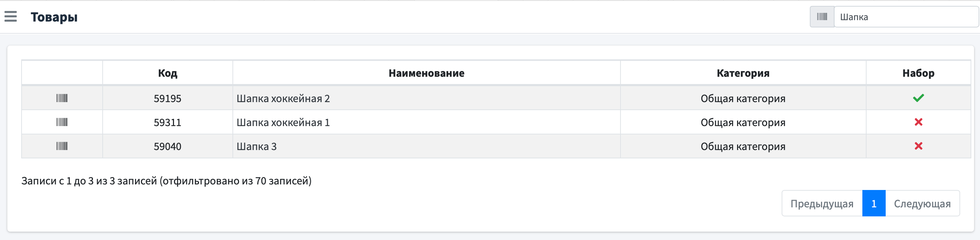Screen dimensions: 980x240
Task: Toggle the Набор checkmark for Шапка хоккейная 2
Action: 918,98
